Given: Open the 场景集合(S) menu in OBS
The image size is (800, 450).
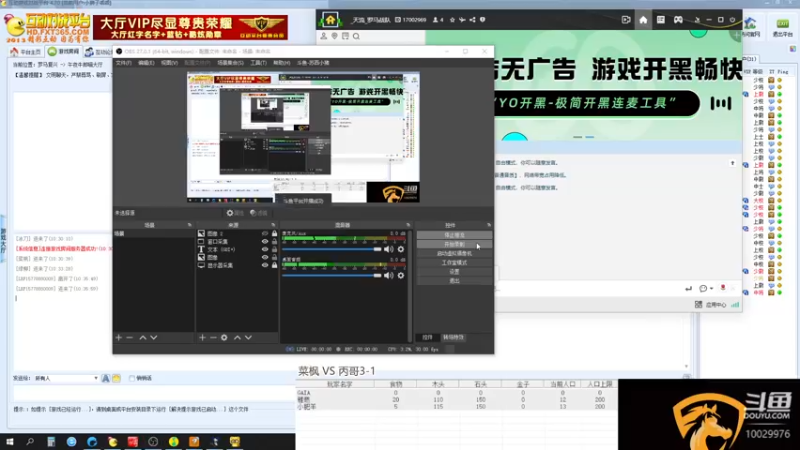Looking at the screenshot, I should click(x=231, y=63).
